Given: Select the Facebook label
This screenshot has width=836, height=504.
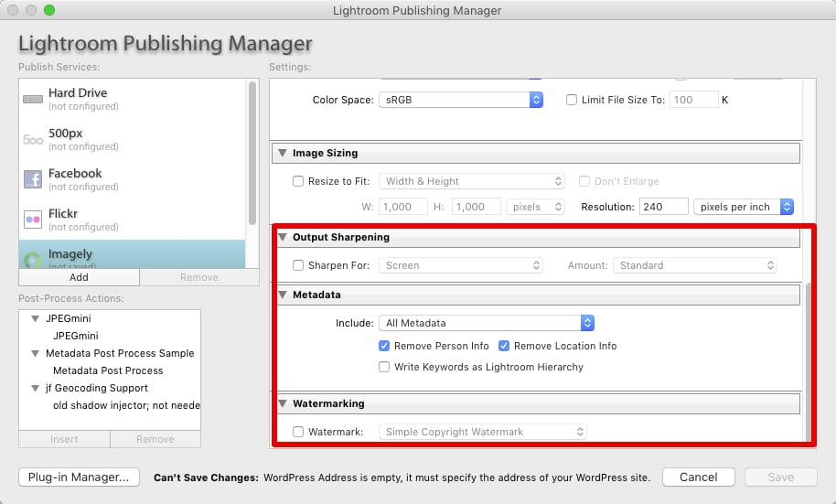Looking at the screenshot, I should (75, 173).
